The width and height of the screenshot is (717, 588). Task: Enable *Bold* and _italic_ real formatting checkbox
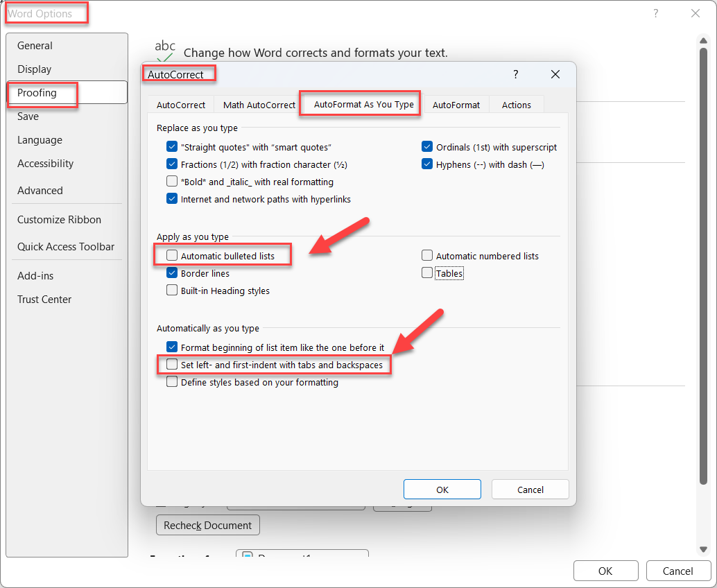pyautogui.click(x=172, y=182)
